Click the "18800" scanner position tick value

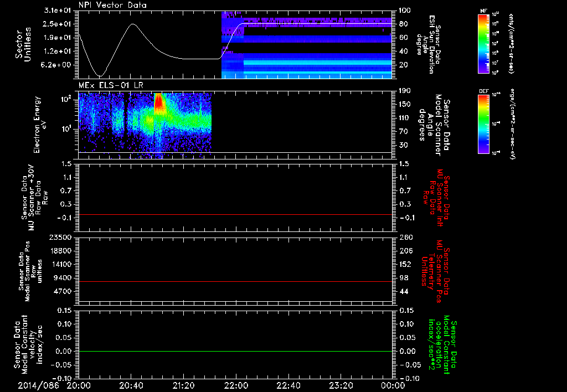[x=60, y=251]
